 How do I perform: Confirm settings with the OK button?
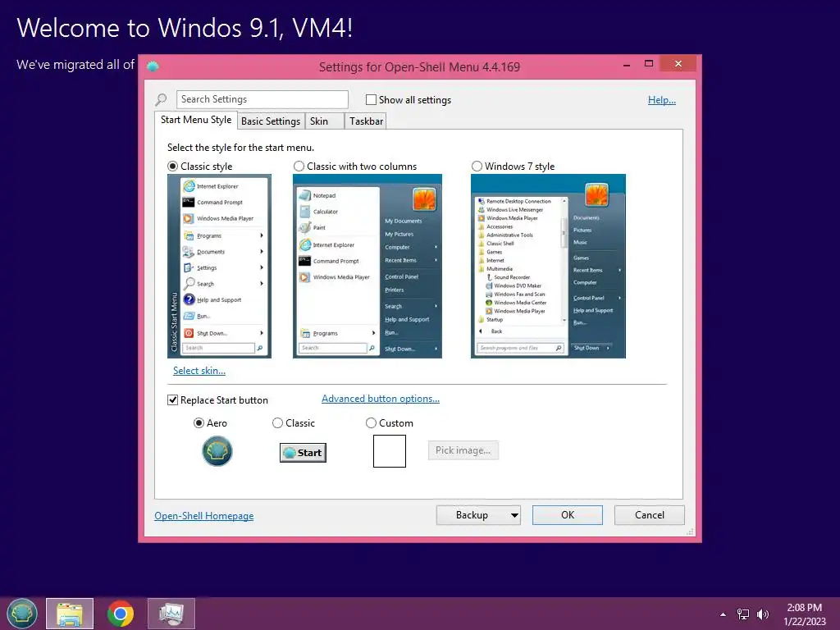coord(568,515)
